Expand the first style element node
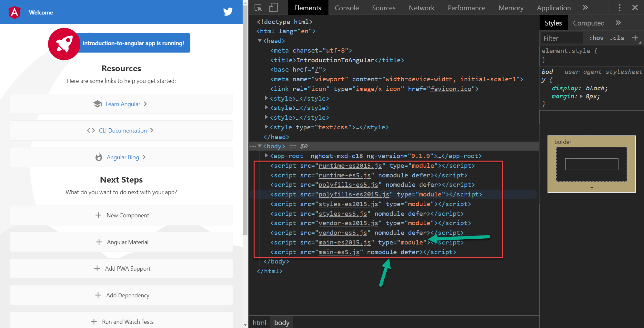Viewport: 644px width, 328px height. (266, 98)
